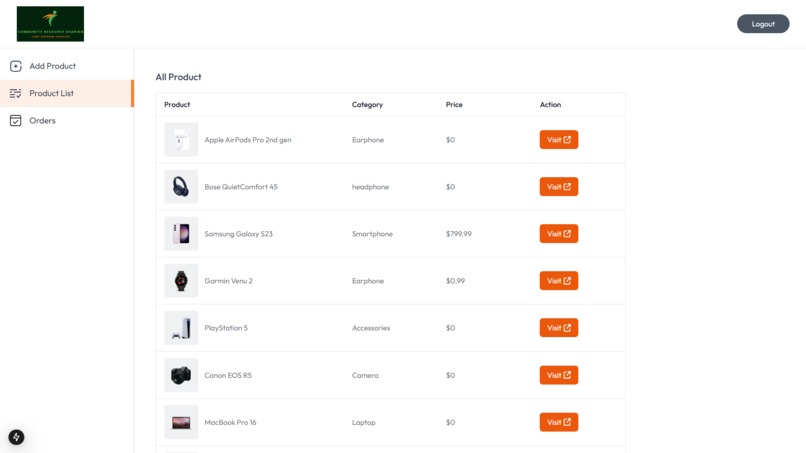Click the $799.99 price cell
Viewport: 806px width, 453px height.
point(459,234)
